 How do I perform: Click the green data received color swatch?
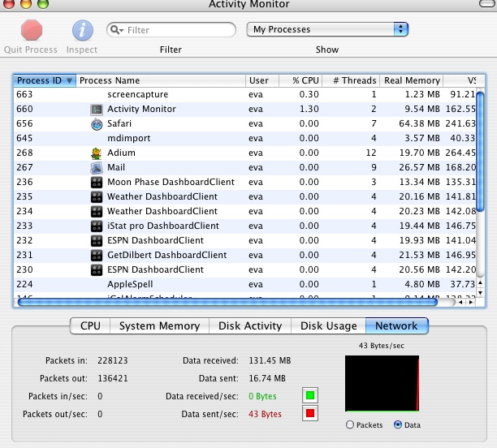coord(310,395)
